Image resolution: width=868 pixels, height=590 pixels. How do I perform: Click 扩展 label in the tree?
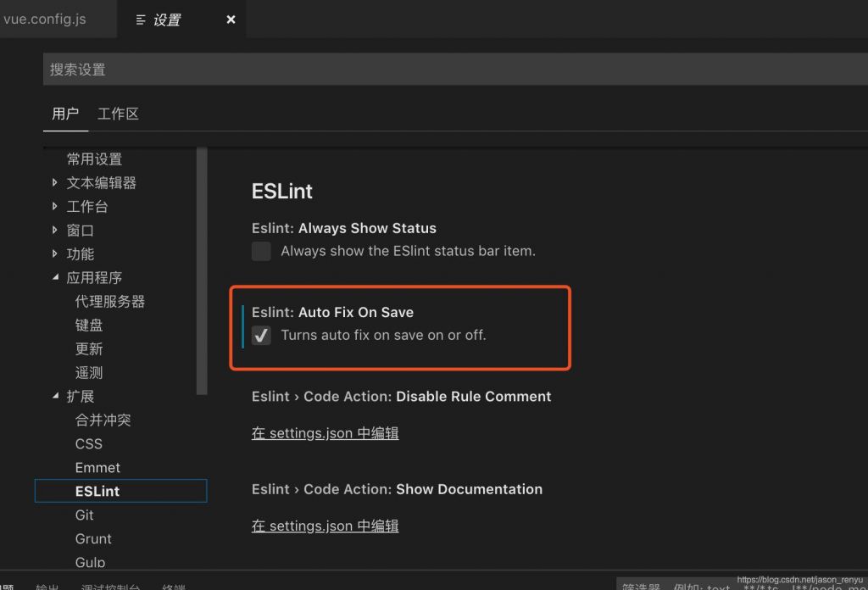click(80, 397)
